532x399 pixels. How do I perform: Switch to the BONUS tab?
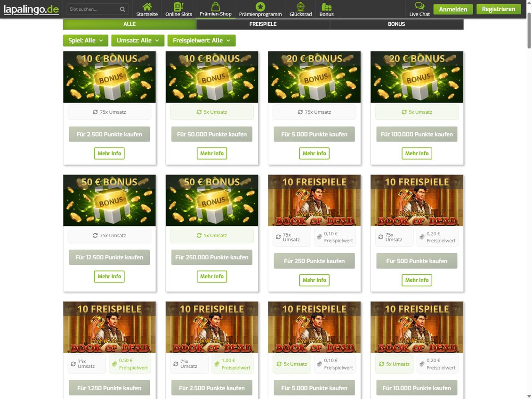(396, 24)
